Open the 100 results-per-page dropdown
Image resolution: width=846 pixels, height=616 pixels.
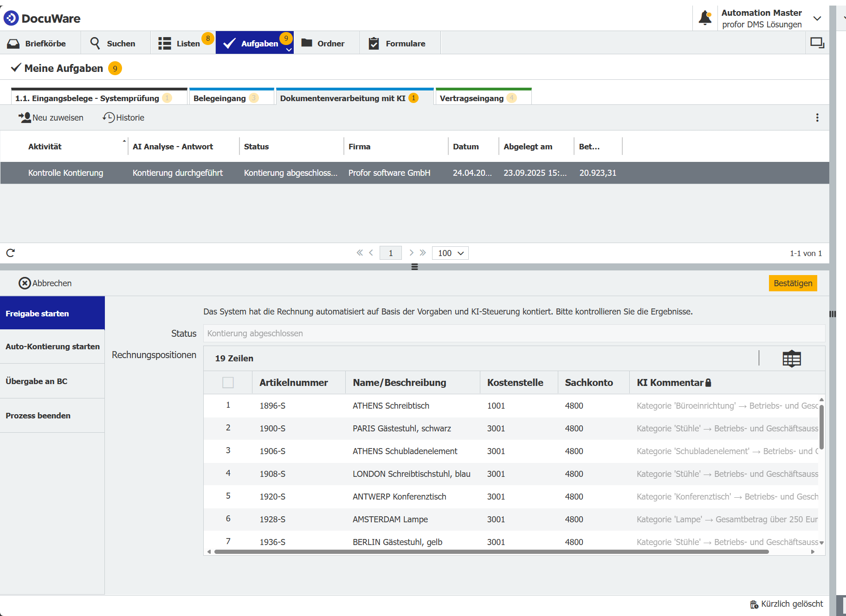(449, 253)
